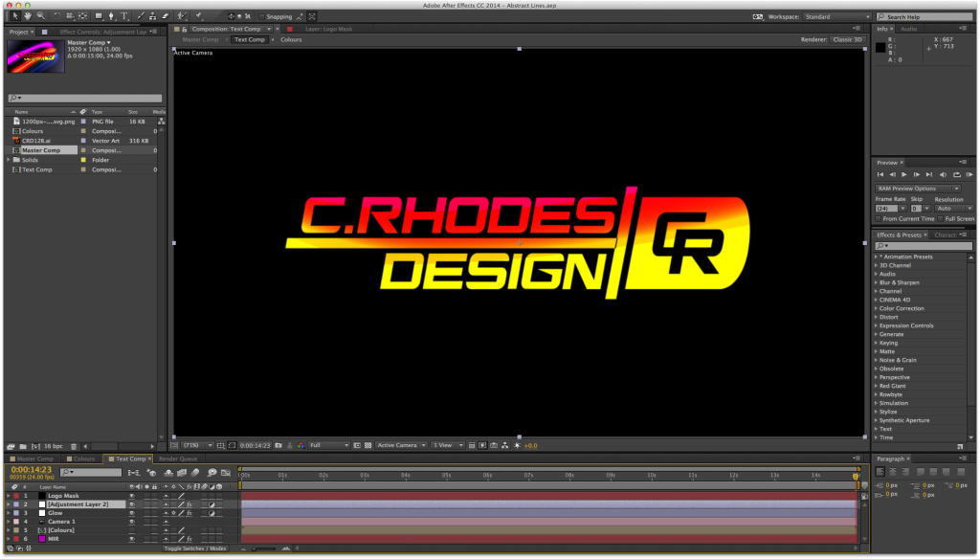
Task: Select the Hand tool in toolbar
Action: tap(27, 16)
